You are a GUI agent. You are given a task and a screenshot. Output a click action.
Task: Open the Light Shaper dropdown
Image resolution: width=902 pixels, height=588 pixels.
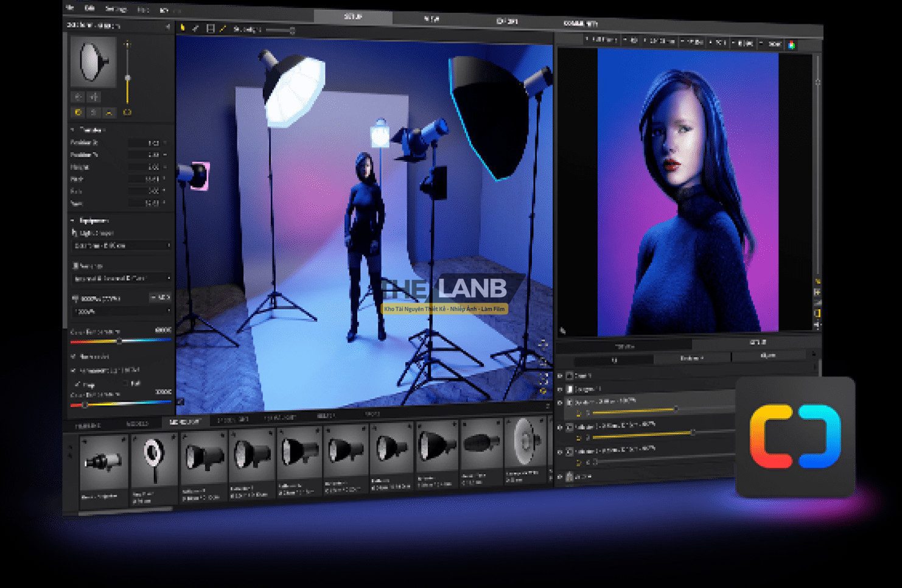click(x=122, y=246)
